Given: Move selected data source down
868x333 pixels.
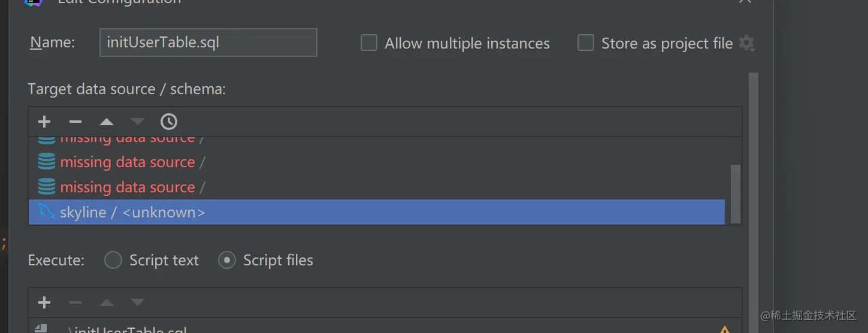Looking at the screenshot, I should [x=138, y=122].
